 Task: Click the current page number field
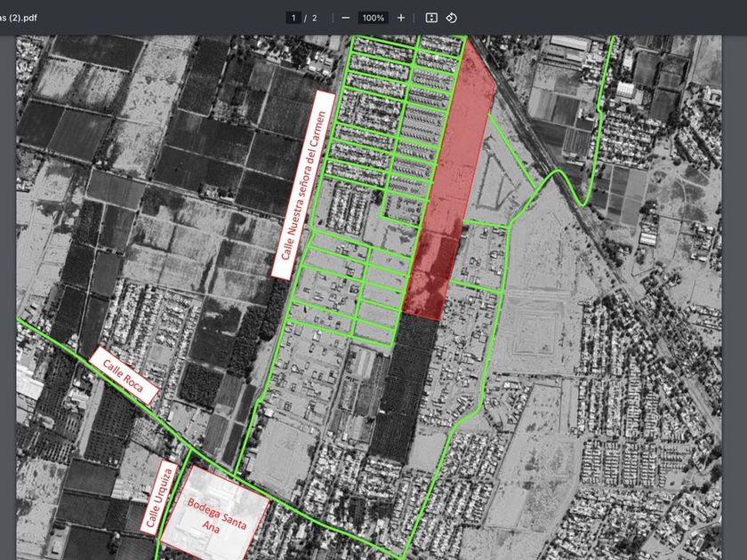tap(293, 18)
